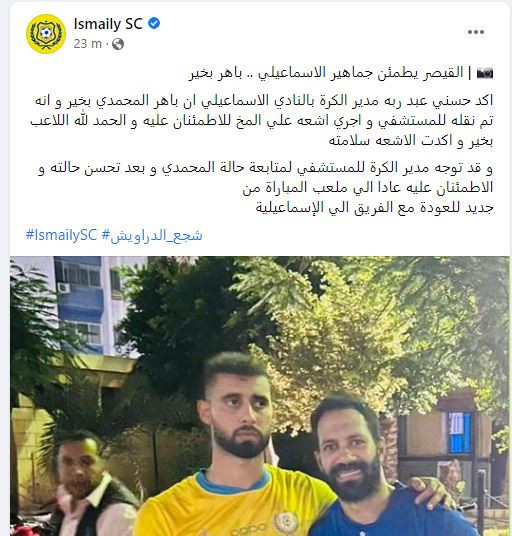Screen dimensions: 512x536
Task: Click the globe public audience icon
Action: click(118, 44)
